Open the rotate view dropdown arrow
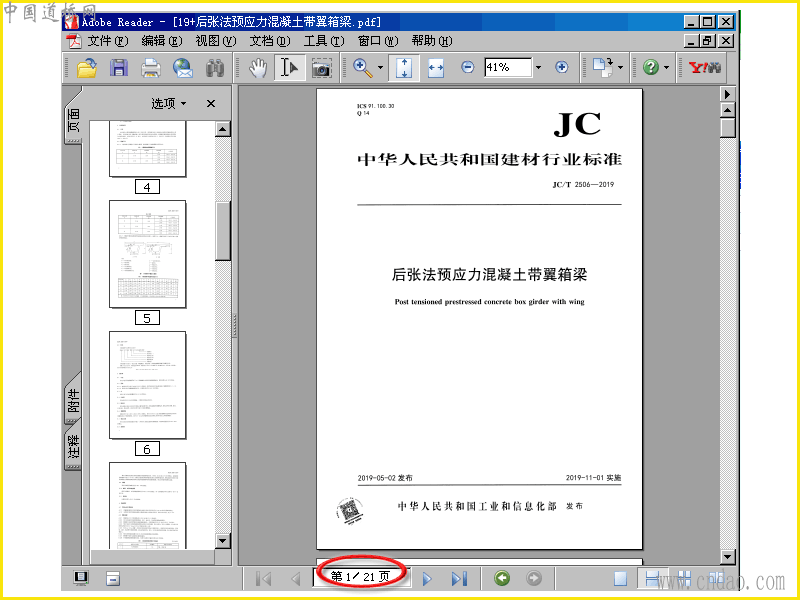This screenshot has height=600, width=800. [620, 68]
